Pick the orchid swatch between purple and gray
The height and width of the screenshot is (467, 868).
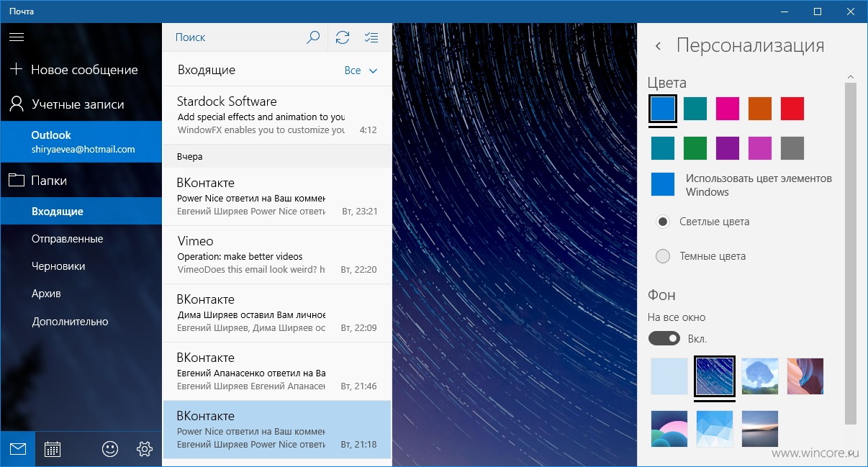point(760,148)
